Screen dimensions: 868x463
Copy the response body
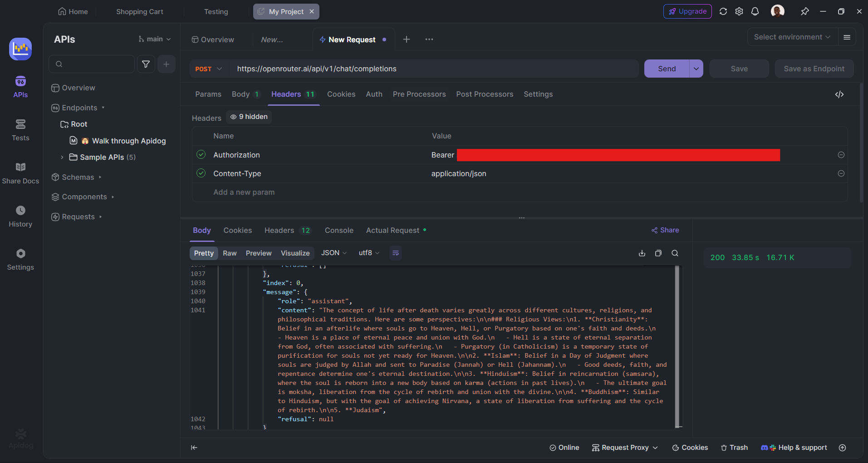click(x=658, y=253)
